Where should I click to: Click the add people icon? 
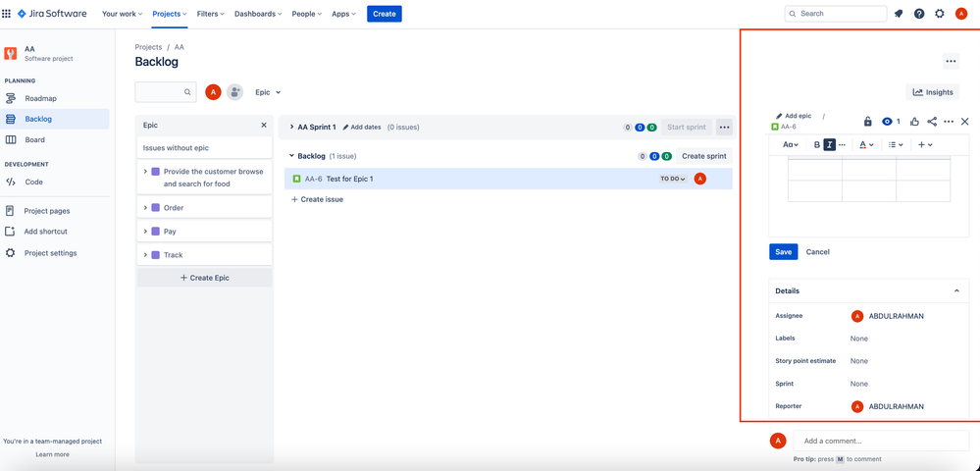point(235,92)
